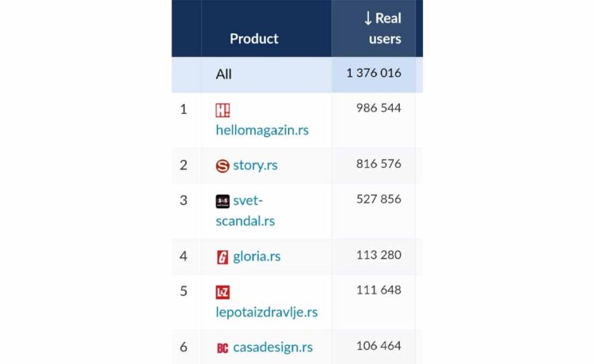The image size is (594, 364).
Task: Open the lepotaizdravlje.rs link
Action: coord(267,312)
